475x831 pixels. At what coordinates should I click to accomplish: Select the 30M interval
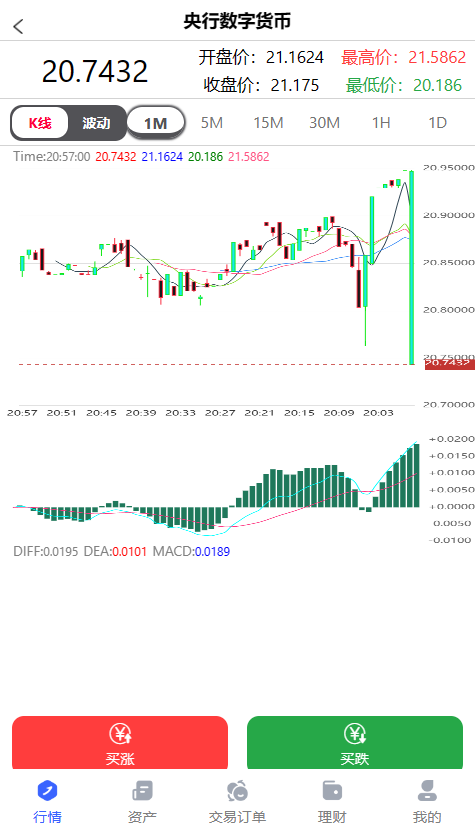[324, 123]
